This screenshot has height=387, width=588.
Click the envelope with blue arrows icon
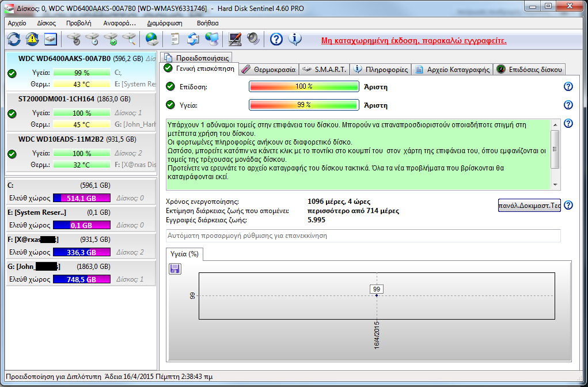[193, 39]
